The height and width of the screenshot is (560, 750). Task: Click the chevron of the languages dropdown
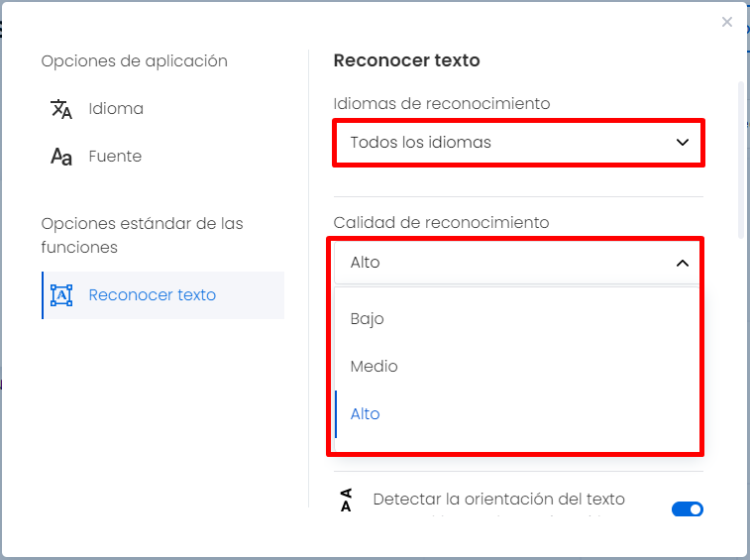(683, 143)
